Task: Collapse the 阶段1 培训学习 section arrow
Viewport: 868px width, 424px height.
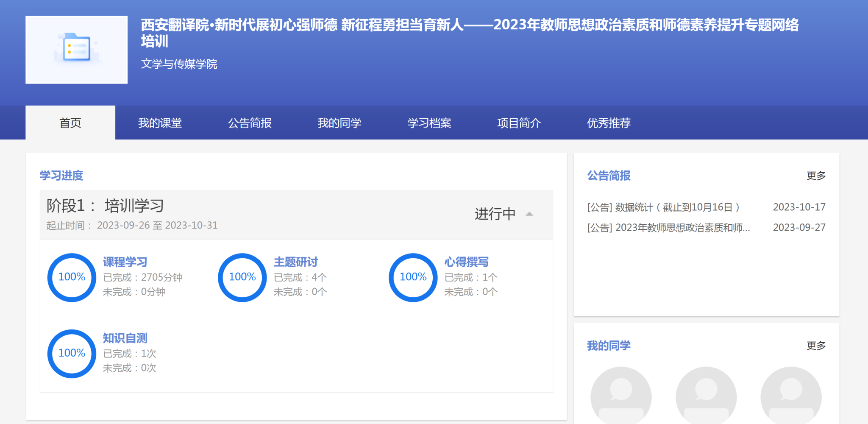Action: (x=529, y=214)
